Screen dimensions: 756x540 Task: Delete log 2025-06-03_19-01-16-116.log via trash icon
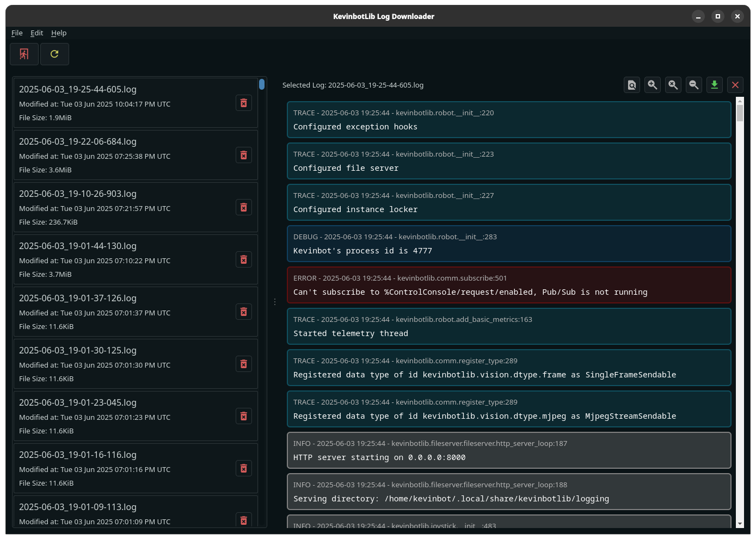(x=244, y=468)
